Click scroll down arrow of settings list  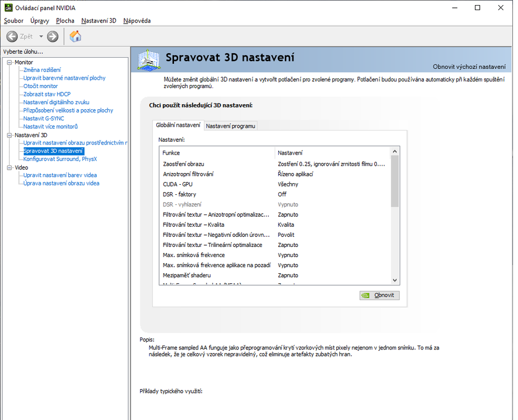tap(394, 280)
